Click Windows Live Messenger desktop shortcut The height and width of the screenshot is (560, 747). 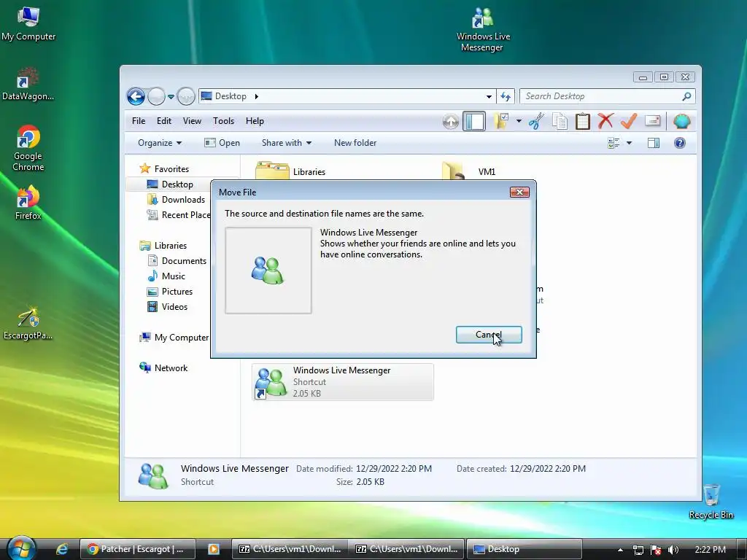(x=483, y=30)
